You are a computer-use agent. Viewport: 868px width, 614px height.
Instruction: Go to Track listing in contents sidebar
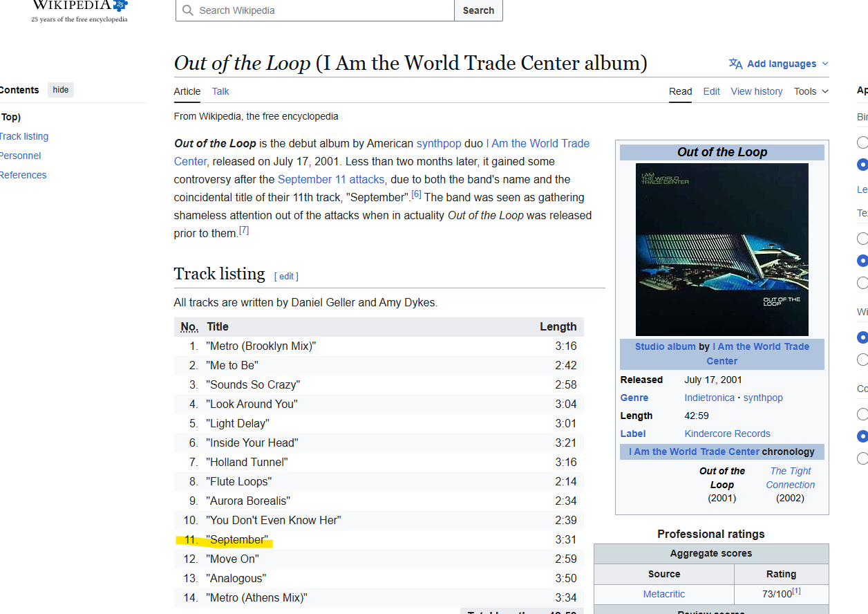click(x=24, y=136)
